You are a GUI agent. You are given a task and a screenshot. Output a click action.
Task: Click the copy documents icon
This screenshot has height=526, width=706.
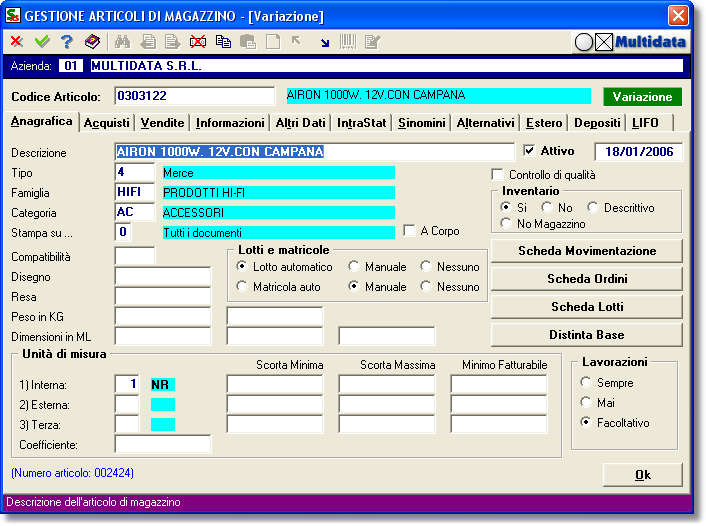click(x=223, y=41)
